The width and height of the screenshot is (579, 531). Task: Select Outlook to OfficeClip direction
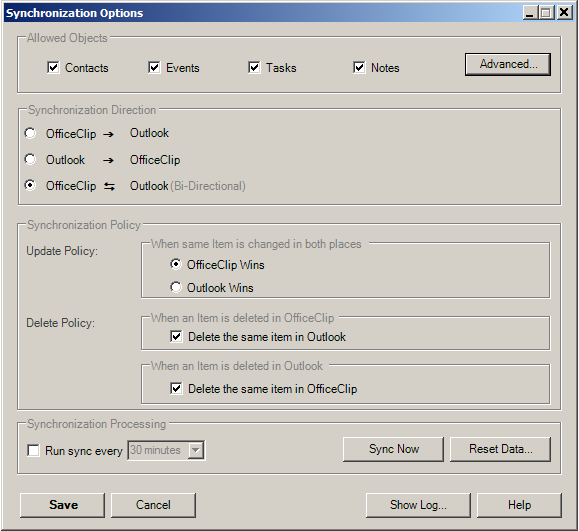click(30, 159)
